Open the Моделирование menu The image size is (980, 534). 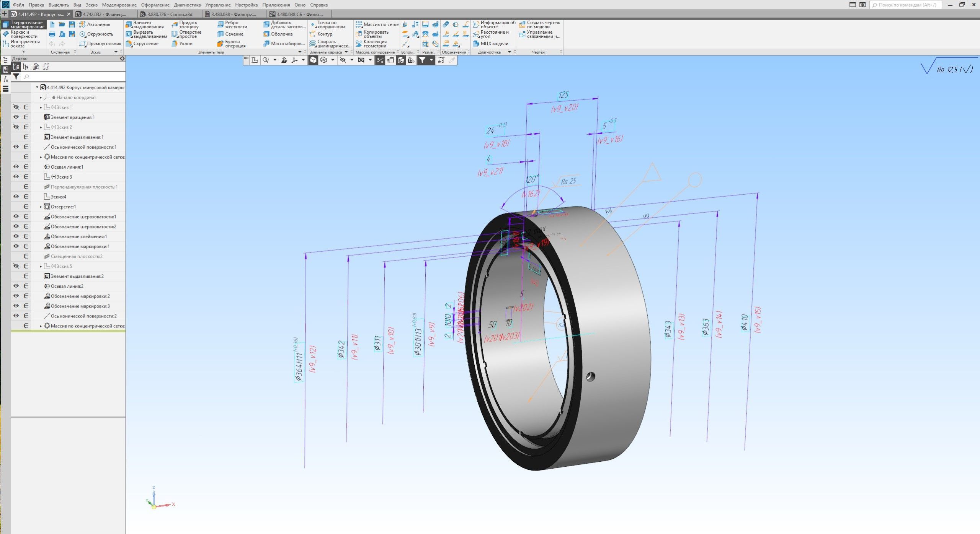119,5
